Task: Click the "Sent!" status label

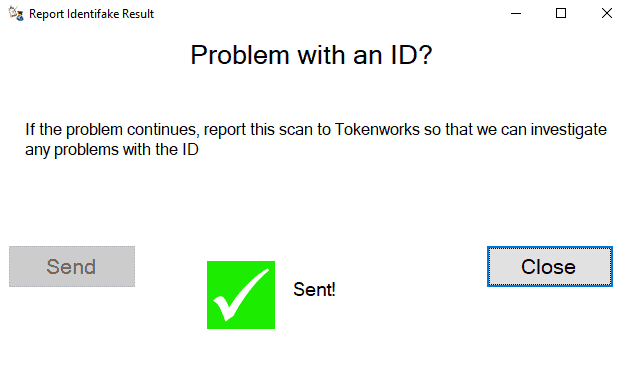Action: click(x=314, y=289)
